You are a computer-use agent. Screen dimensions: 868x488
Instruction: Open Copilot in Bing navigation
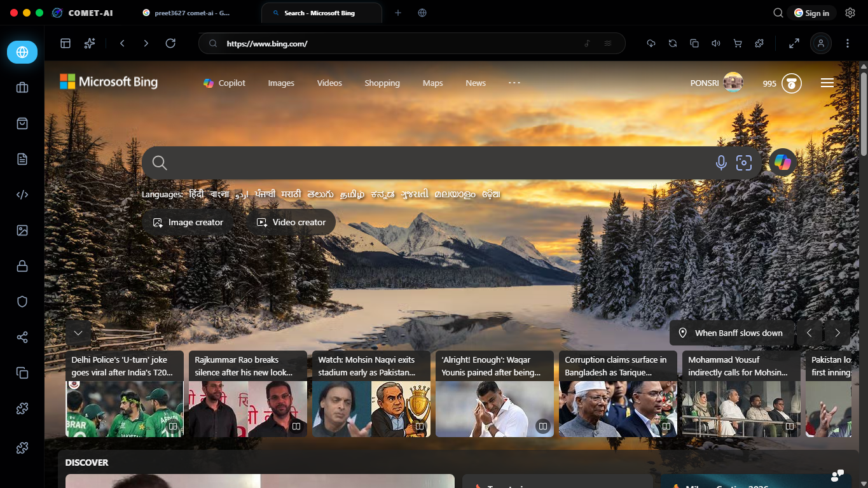point(224,83)
